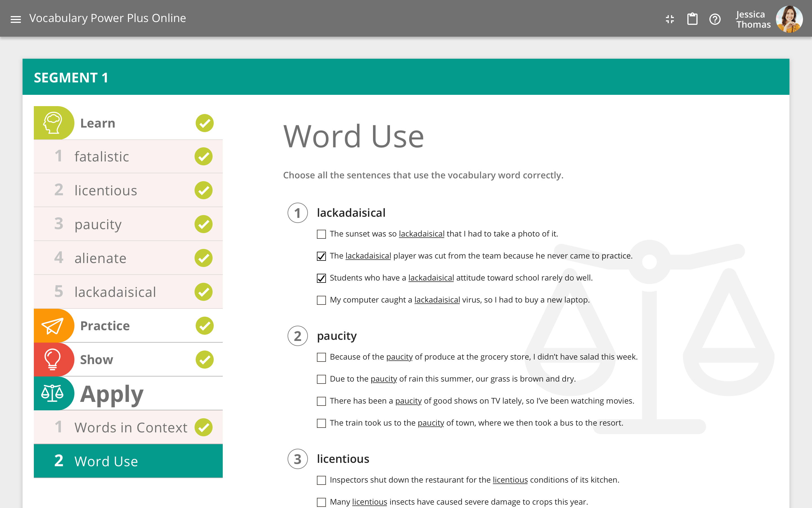This screenshot has height=508, width=812.
Task: Open the licentious word lesson in sidebar
Action: click(128, 190)
